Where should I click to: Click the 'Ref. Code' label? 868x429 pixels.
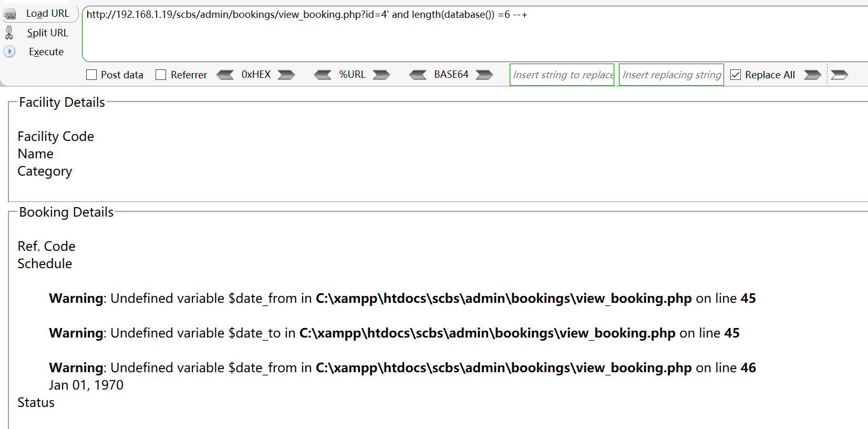pos(46,246)
